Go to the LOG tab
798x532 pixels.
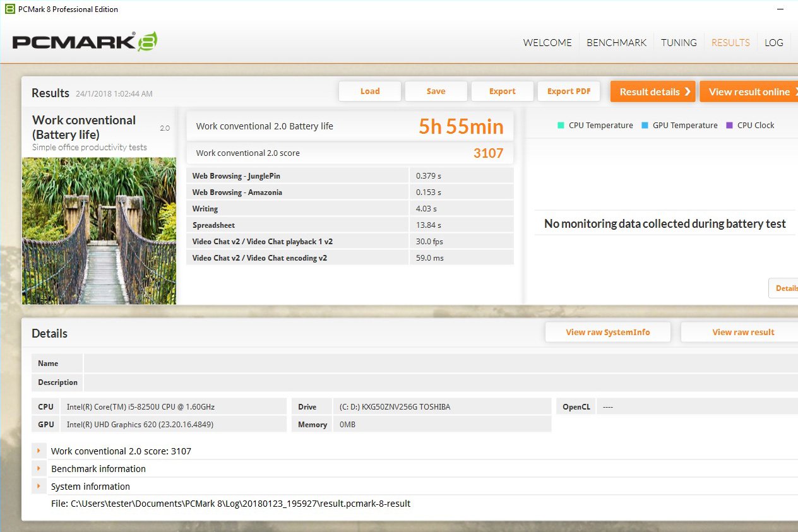pyautogui.click(x=773, y=43)
